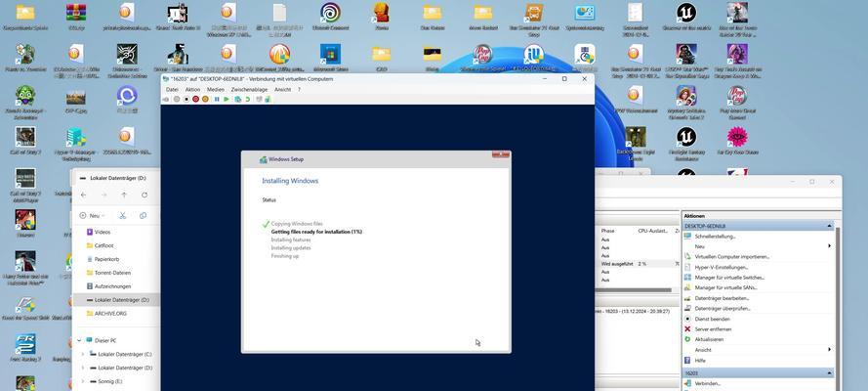The width and height of the screenshot is (868, 391).
Task: Click green Aktualisieren icon in Hyper-V actions
Action: click(x=687, y=339)
